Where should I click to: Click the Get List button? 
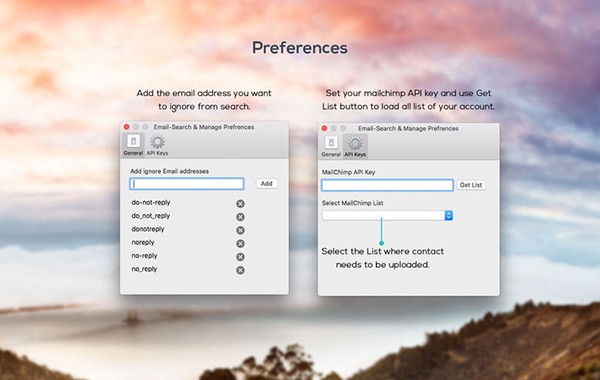[471, 185]
